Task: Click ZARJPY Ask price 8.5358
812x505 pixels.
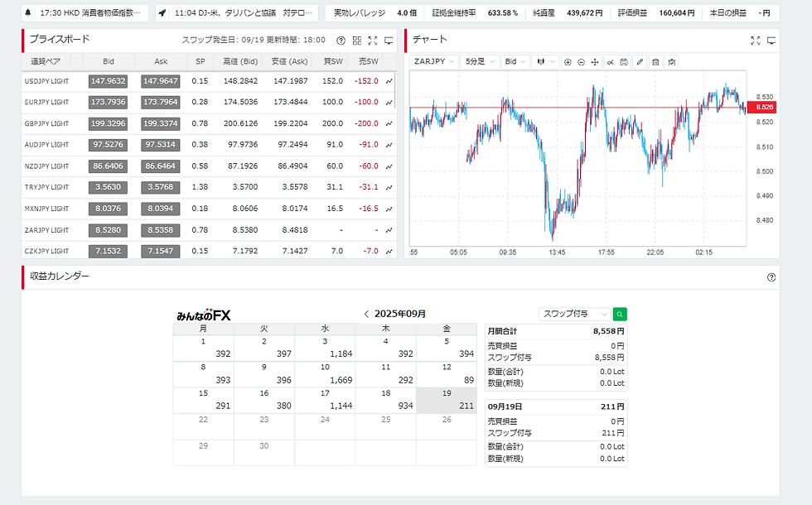Action: pyautogui.click(x=161, y=230)
